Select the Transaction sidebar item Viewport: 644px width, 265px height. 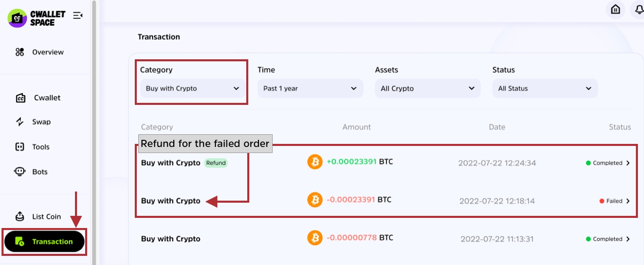click(x=45, y=242)
